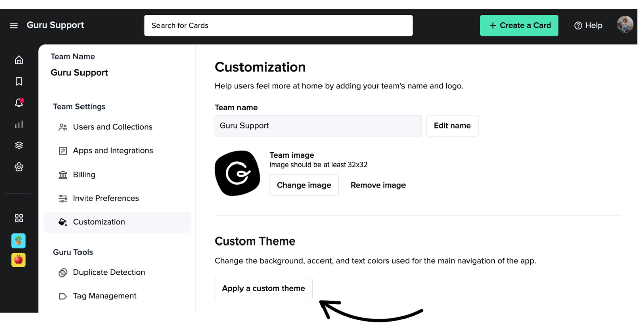
Task: Open the profile avatar menu
Action: click(x=625, y=24)
